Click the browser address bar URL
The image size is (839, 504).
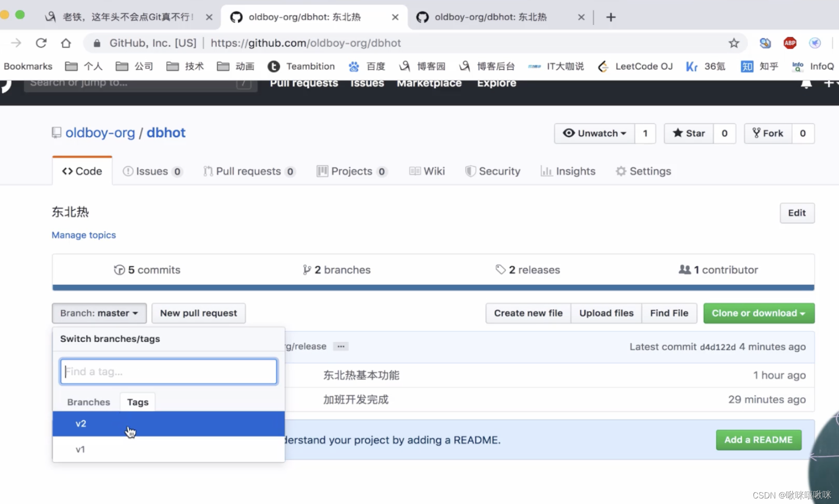click(306, 43)
